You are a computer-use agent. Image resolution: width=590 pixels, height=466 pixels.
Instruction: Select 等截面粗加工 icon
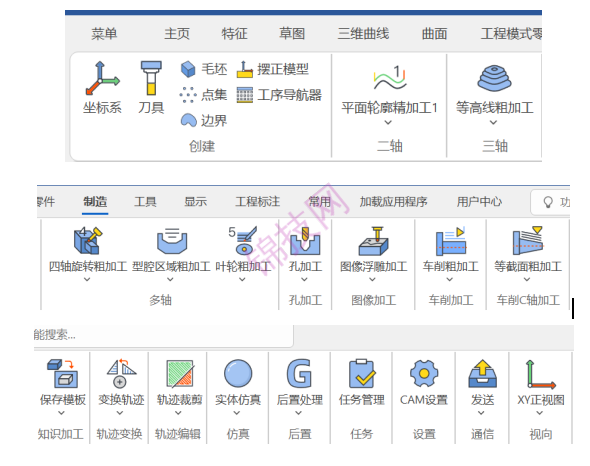click(528, 241)
